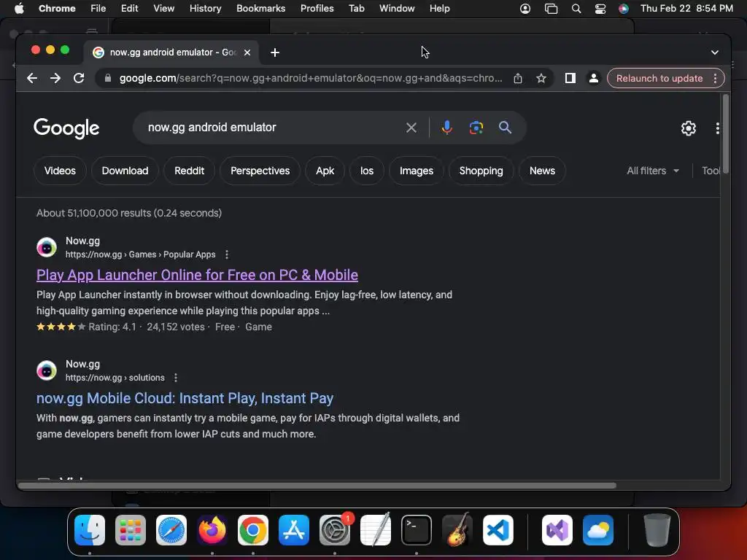Open options for the solutions result
Viewport: 747px width, 560px height.
(x=176, y=378)
